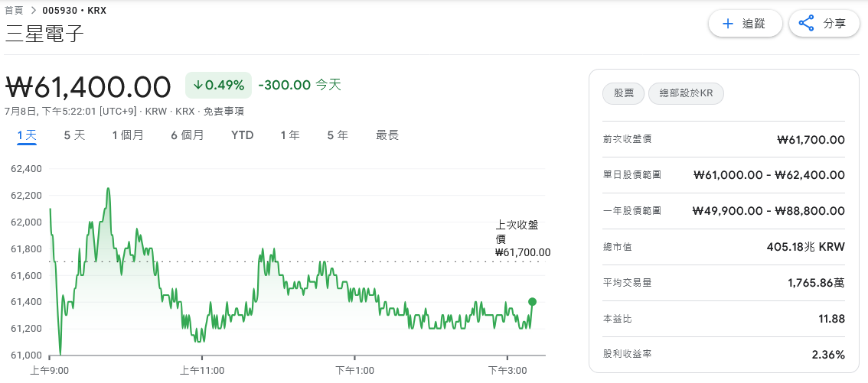Click the 追蹤 follow button
The height and width of the screenshot is (383, 868).
(x=746, y=24)
